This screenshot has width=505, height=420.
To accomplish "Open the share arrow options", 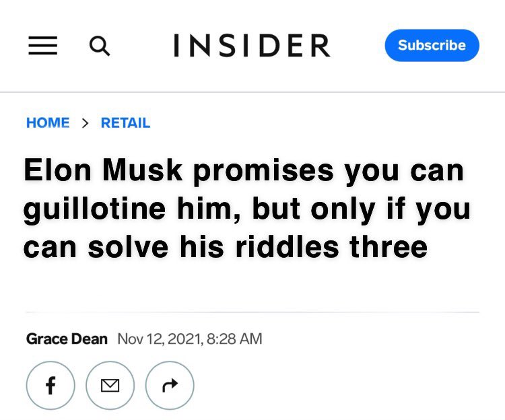I will (170, 385).
